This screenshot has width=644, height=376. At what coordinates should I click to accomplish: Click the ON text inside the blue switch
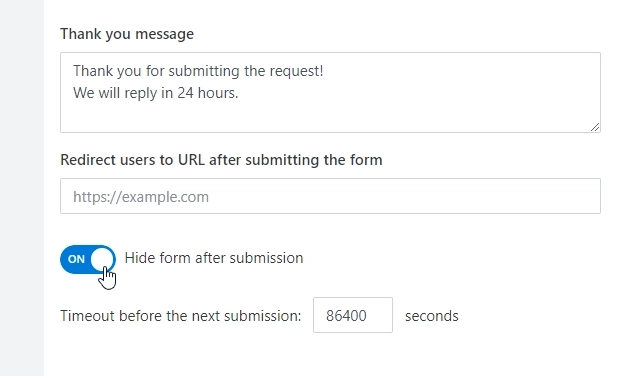tap(76, 259)
